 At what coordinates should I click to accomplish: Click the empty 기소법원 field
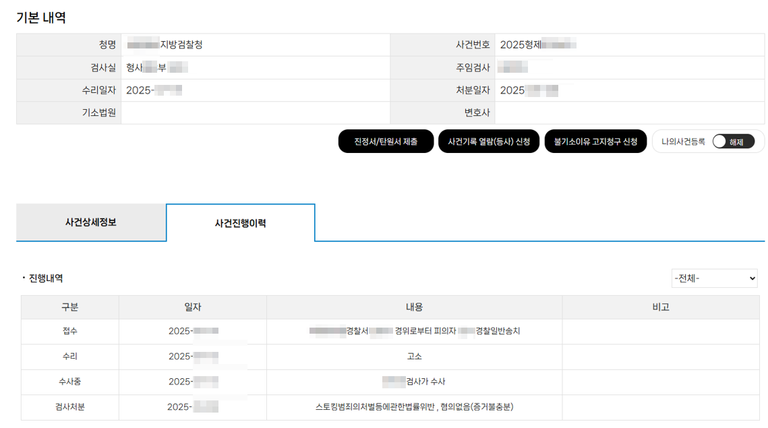tap(255, 113)
